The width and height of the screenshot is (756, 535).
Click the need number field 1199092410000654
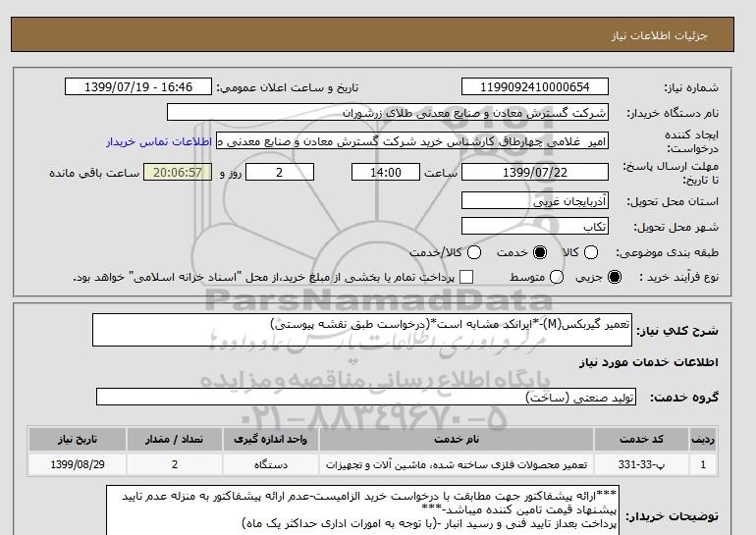tap(535, 86)
